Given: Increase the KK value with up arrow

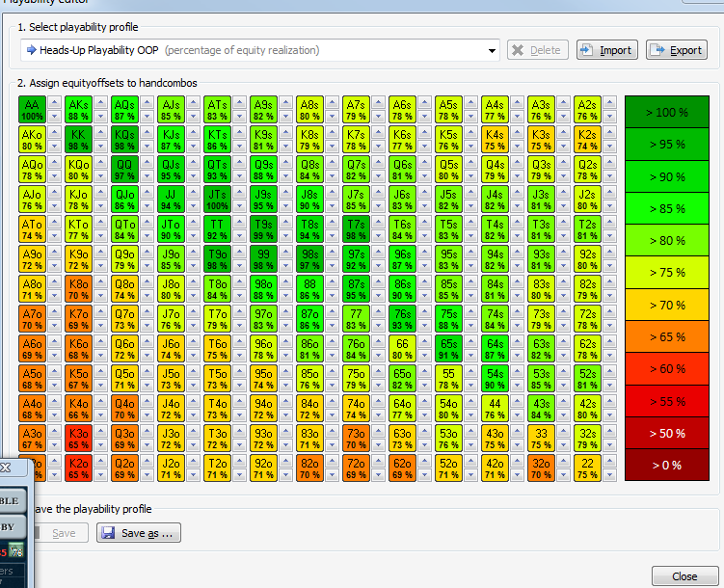Looking at the screenshot, I should tap(100, 132).
